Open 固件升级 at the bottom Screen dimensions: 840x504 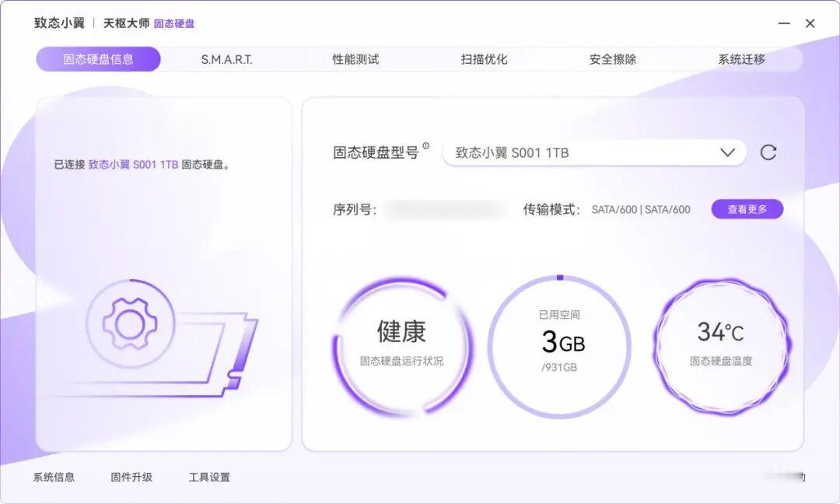[131, 477]
